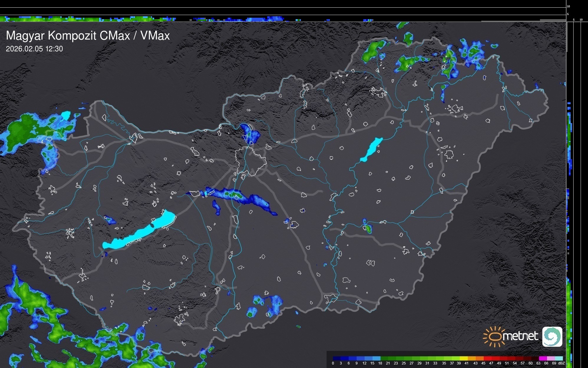The width and height of the screenshot is (588, 368).
Task: Click the 2026.02.05 12:30 timestamp
Action: (x=34, y=49)
